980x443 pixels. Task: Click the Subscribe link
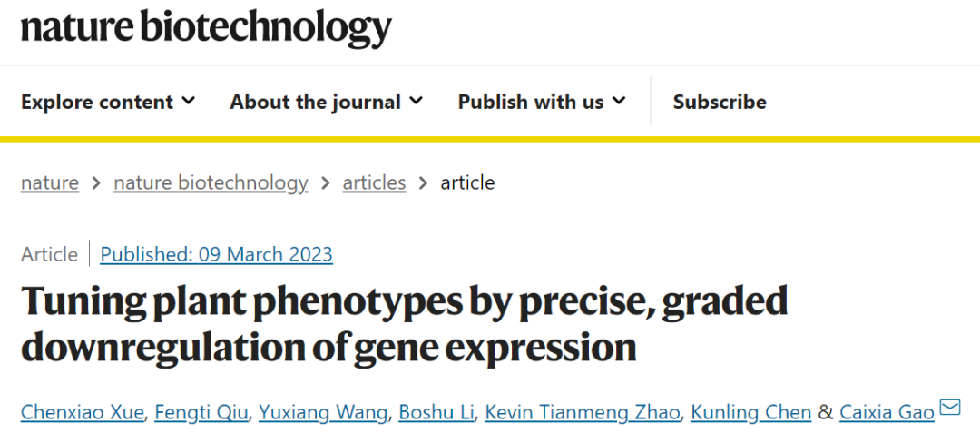(x=720, y=102)
